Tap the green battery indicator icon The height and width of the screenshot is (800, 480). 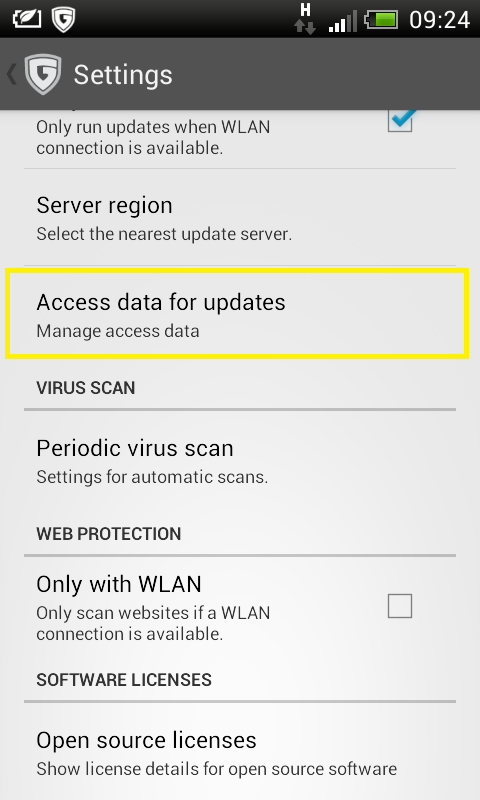coord(382,20)
